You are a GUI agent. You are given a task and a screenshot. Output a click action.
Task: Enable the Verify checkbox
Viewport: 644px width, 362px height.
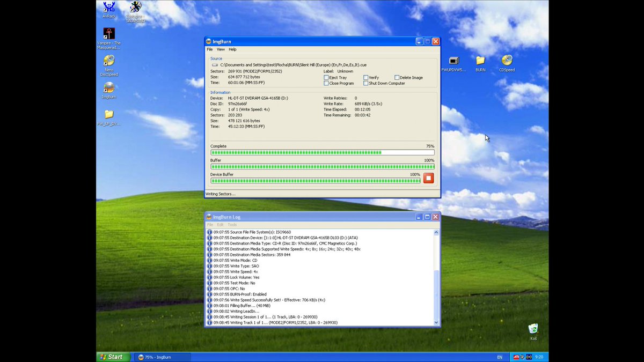tap(365, 78)
